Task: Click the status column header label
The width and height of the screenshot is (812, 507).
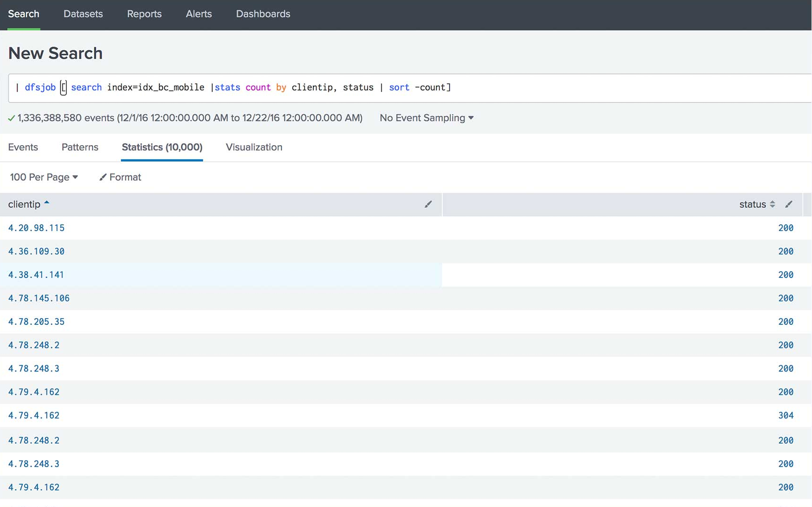Action: pos(753,204)
